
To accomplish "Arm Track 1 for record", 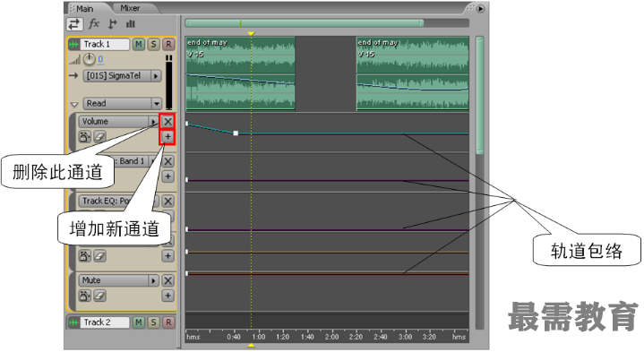I will [168, 44].
